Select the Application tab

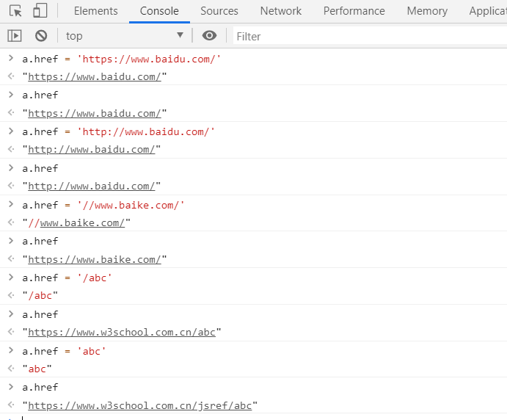(487, 11)
